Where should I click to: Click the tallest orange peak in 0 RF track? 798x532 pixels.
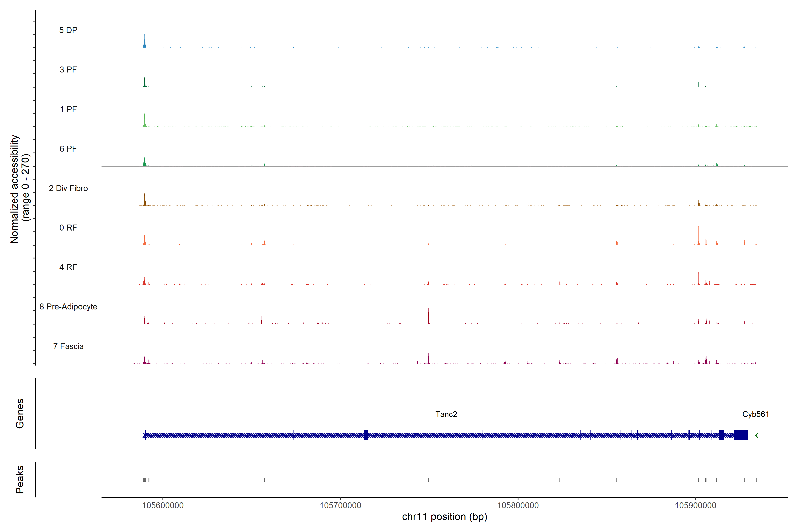699,237
